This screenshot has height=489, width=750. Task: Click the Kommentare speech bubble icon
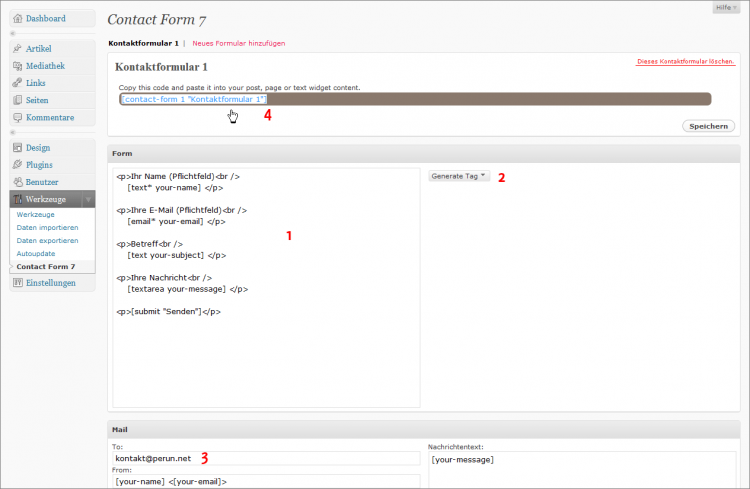click(x=18, y=117)
